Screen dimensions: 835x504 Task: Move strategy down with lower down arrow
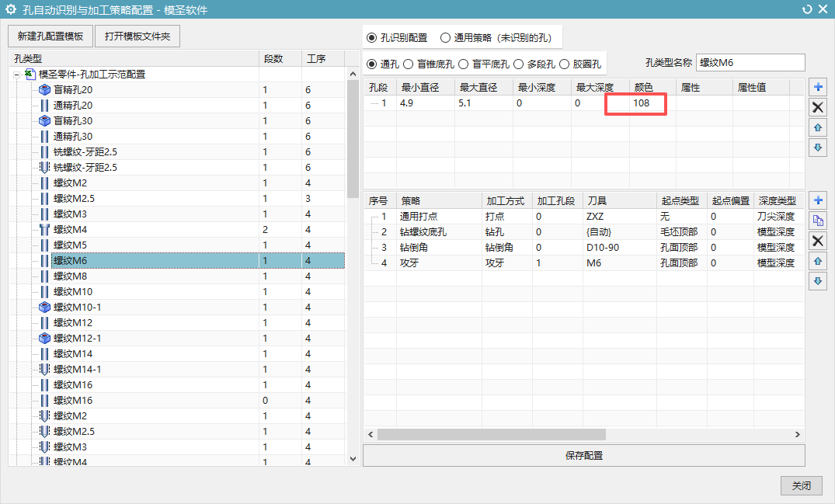pyautogui.click(x=818, y=281)
